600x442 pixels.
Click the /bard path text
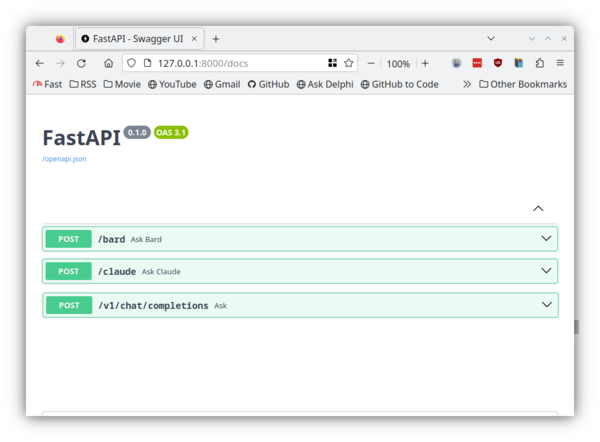click(111, 239)
